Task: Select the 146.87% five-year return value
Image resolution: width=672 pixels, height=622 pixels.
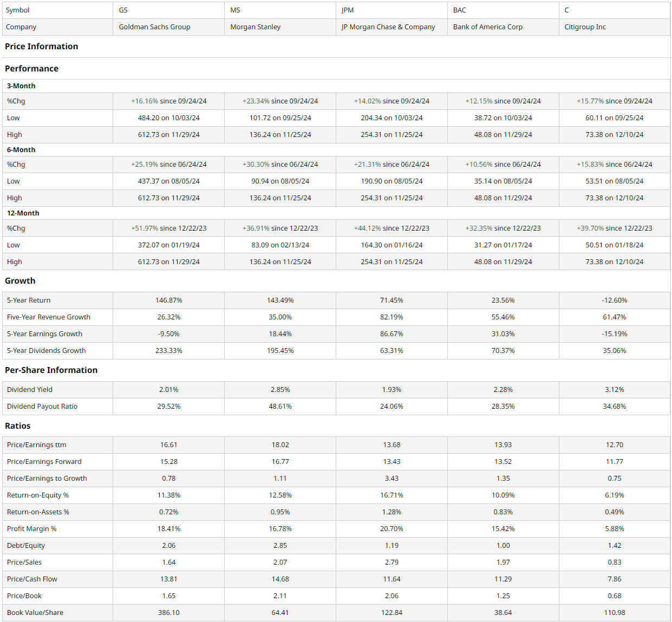Action: click(169, 300)
